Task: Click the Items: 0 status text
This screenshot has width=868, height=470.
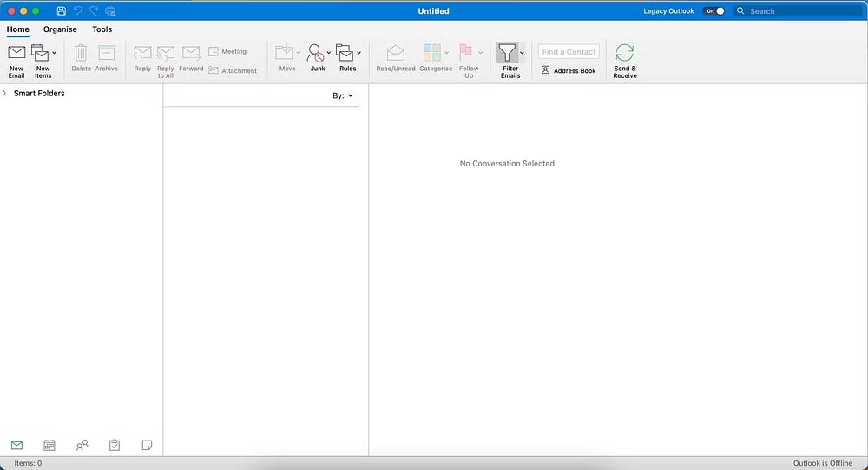Action: [28, 463]
